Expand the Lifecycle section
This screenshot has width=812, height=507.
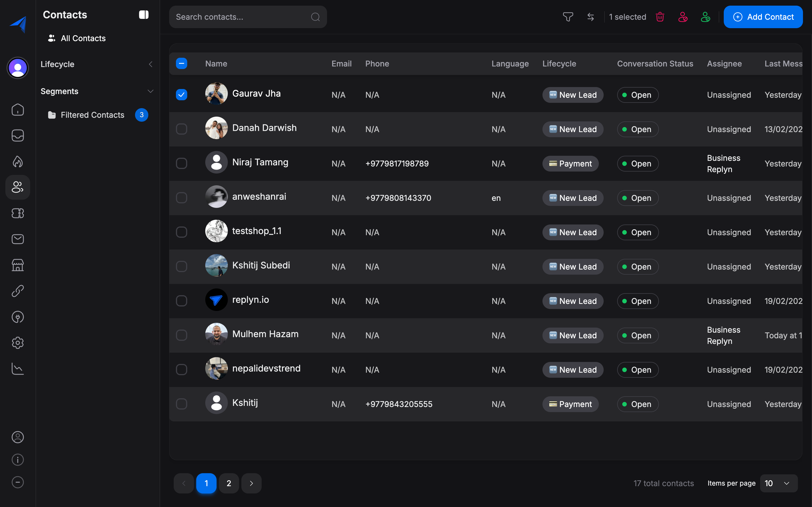(x=150, y=64)
